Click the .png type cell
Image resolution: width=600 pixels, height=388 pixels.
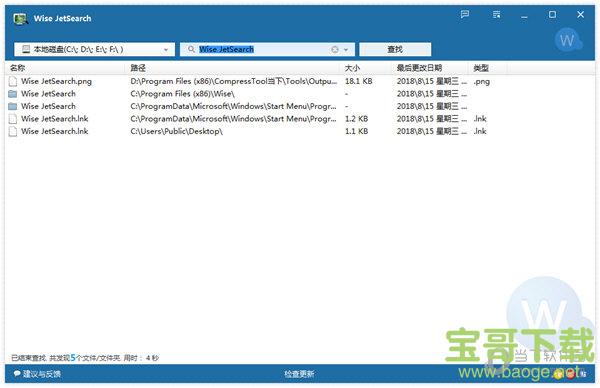tap(481, 81)
